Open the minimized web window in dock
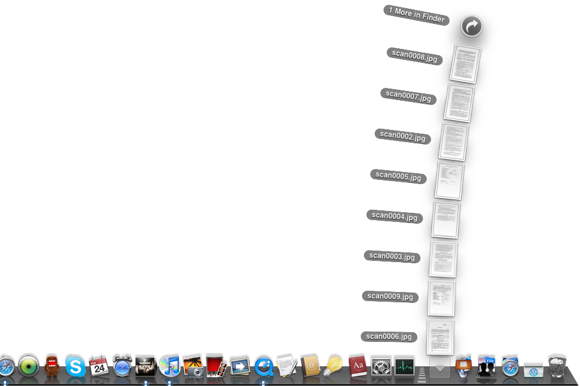Screen dimensions: 580x386 [x=533, y=369]
